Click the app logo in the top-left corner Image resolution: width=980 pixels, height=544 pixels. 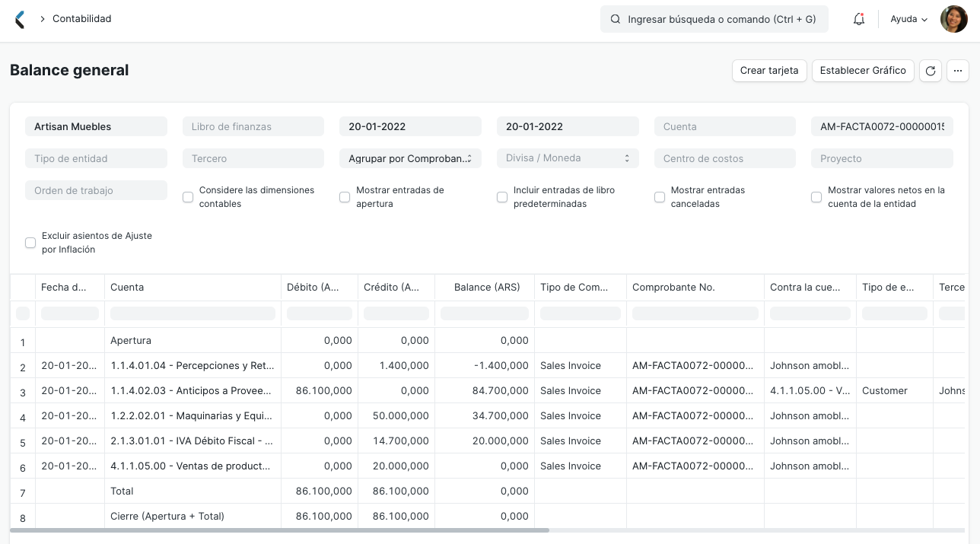(x=20, y=19)
